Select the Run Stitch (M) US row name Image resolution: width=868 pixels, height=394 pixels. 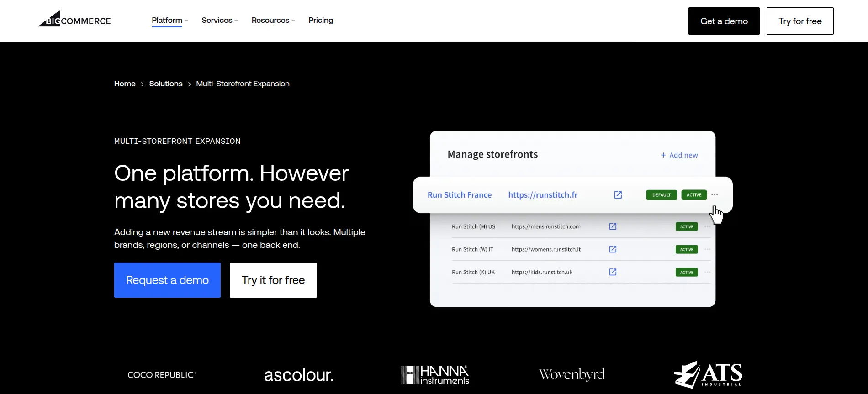473,226
